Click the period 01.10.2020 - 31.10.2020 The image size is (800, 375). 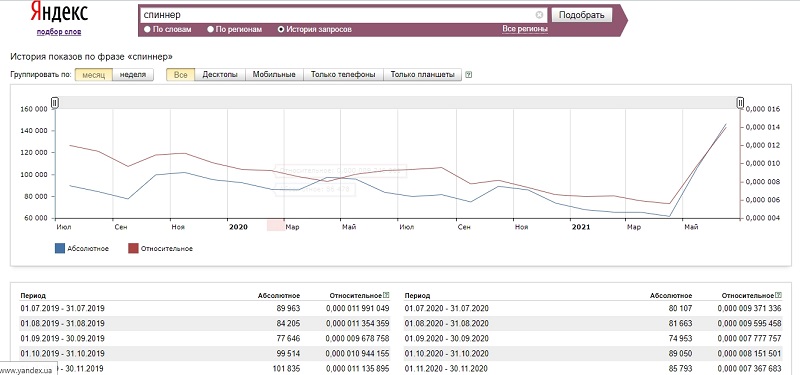coord(447,353)
